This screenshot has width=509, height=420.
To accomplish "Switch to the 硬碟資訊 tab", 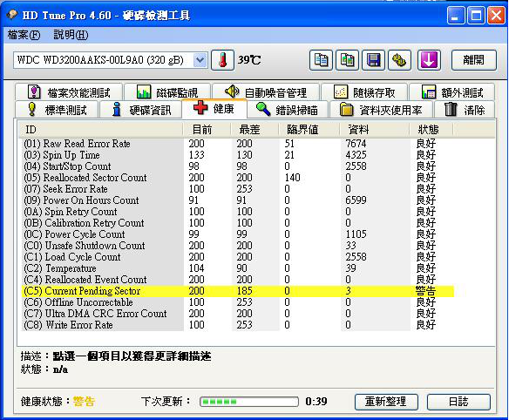I will pyautogui.click(x=140, y=110).
